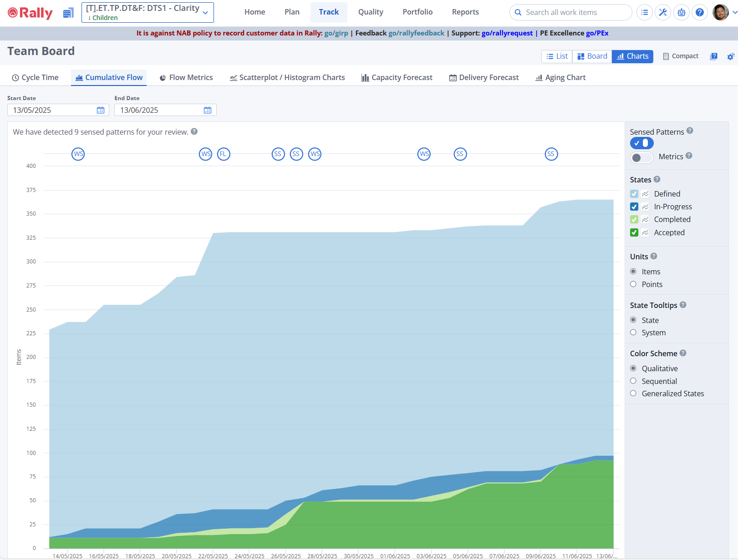
Task: Click the Color Scheme help icon
Action: [683, 353]
